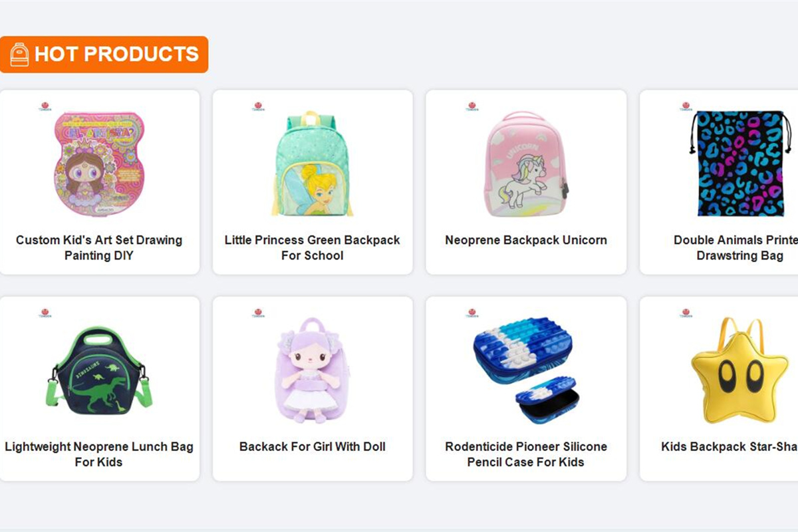Image resolution: width=798 pixels, height=532 pixels.
Task: Click "Rodenticide Pioneer Silicone Pencil Case" title
Action: pyautogui.click(x=525, y=454)
